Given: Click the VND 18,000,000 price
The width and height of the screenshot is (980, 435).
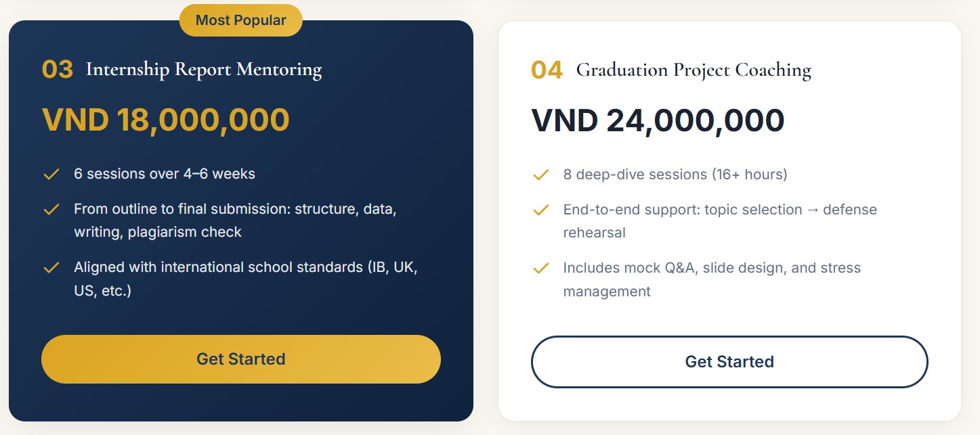Looking at the screenshot, I should pyautogui.click(x=166, y=120).
